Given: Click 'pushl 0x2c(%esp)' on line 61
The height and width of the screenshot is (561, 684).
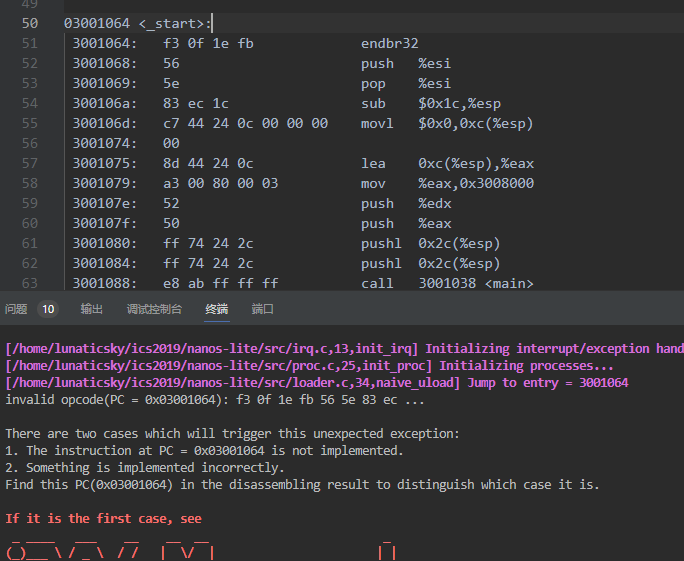Looking at the screenshot, I should 431,243.
